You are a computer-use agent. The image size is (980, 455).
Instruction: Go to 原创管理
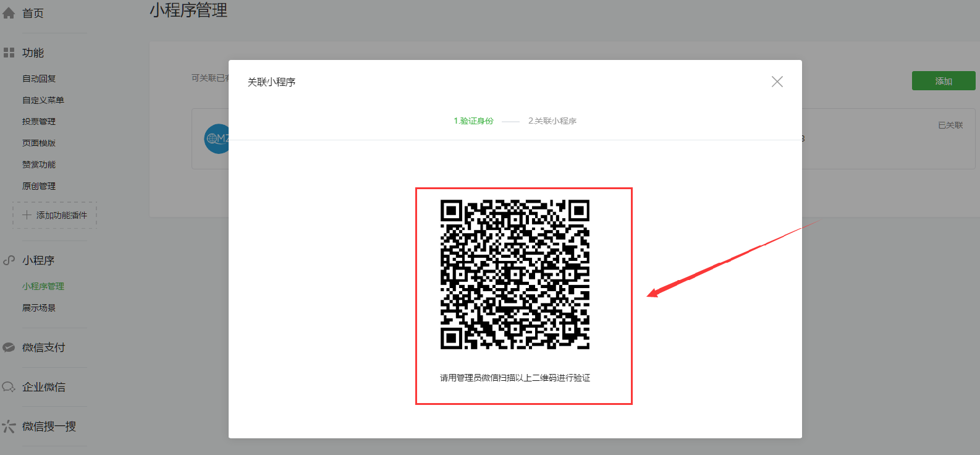39,186
